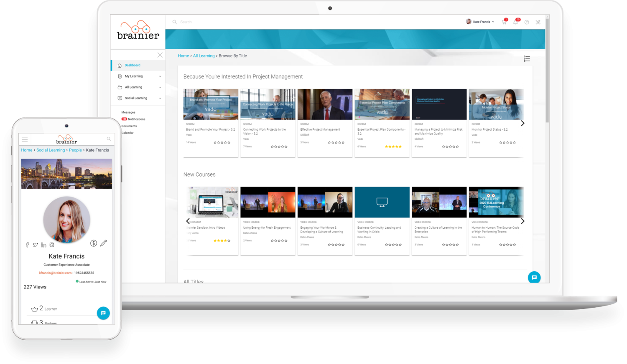Click Essential Project Plan Components star rating
Image resolution: width=627 pixels, height=364 pixels.
pyautogui.click(x=393, y=147)
